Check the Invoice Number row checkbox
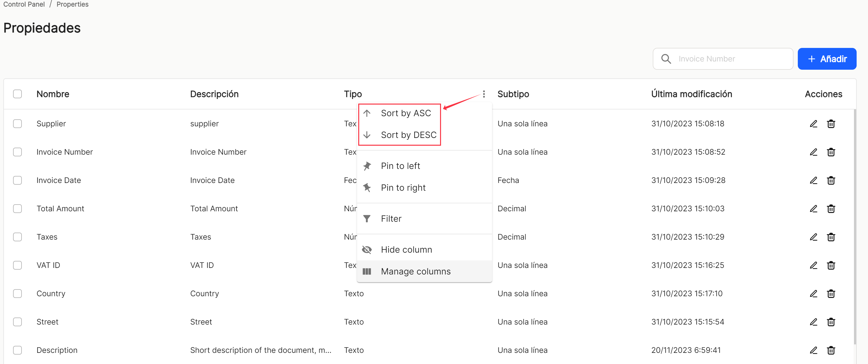The height and width of the screenshot is (364, 868). coord(17,152)
